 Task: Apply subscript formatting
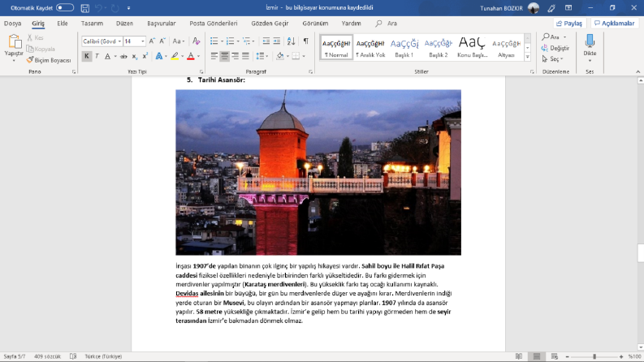click(x=134, y=56)
